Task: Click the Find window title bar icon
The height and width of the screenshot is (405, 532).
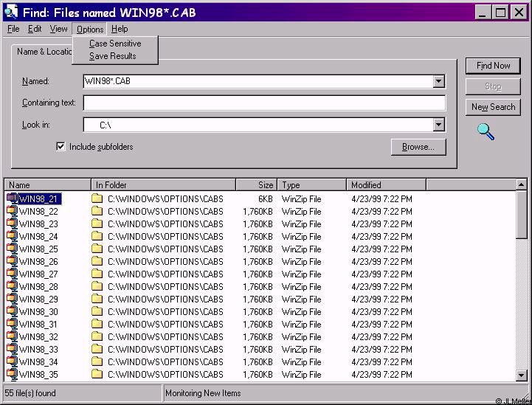Action: coord(11,13)
